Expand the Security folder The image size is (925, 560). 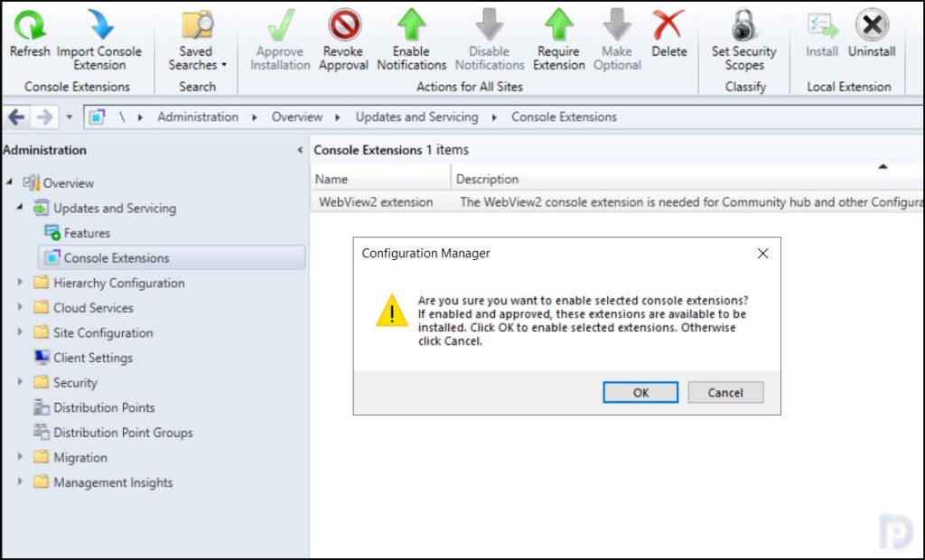[x=20, y=382]
